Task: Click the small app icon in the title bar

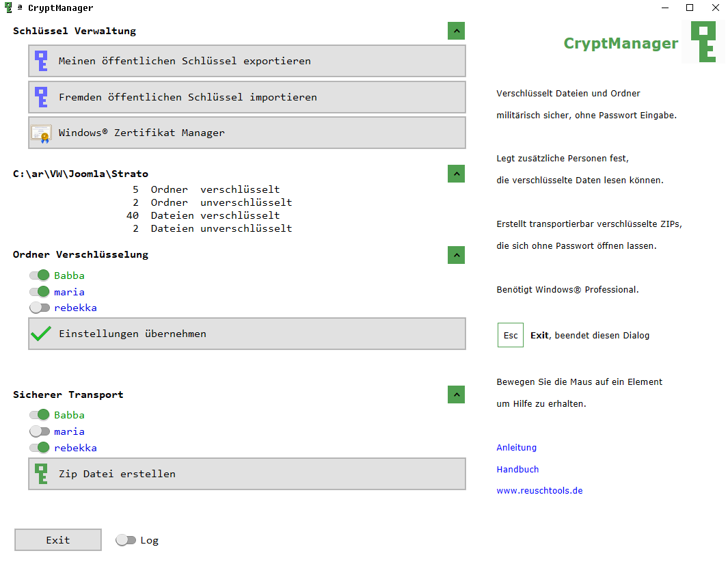Action: (x=8, y=8)
